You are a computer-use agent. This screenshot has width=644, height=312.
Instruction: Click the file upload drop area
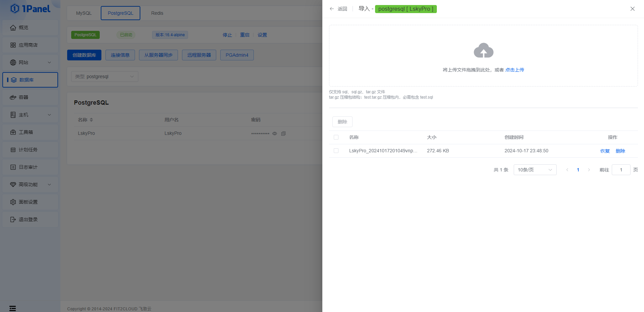[x=484, y=56]
